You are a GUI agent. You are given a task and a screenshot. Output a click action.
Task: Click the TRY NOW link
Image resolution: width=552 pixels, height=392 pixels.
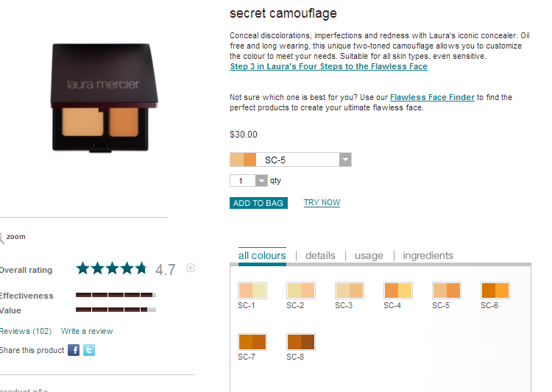click(322, 203)
